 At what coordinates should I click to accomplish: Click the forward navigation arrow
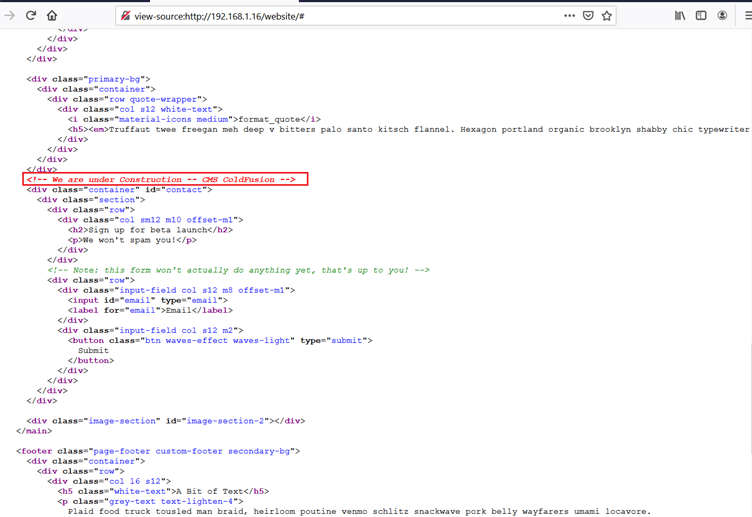pos(10,15)
